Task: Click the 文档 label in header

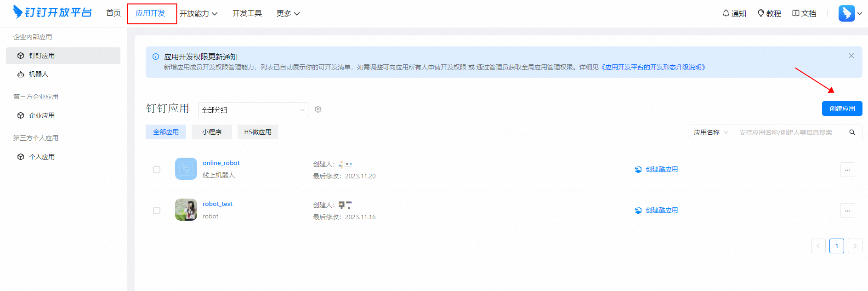Action: 809,14
